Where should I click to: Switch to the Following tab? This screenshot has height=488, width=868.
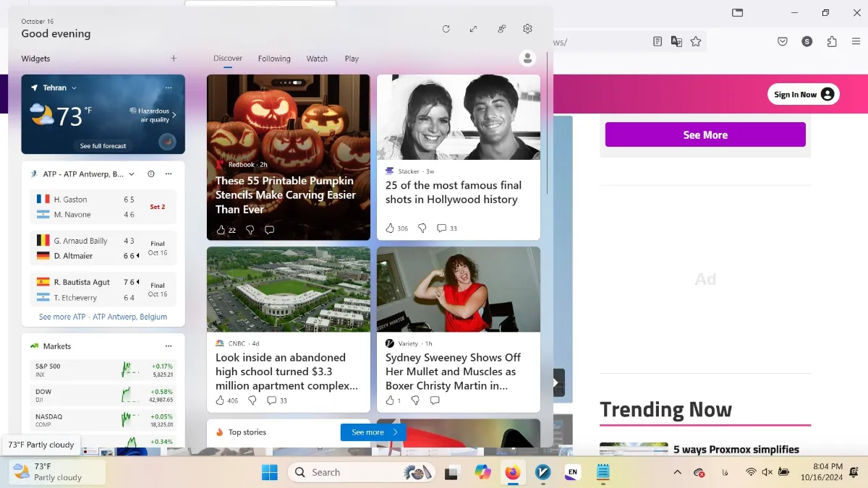274,59
